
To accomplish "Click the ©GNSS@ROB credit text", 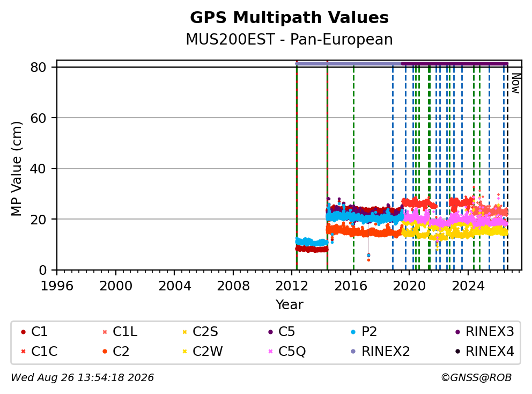I will point(476,377).
